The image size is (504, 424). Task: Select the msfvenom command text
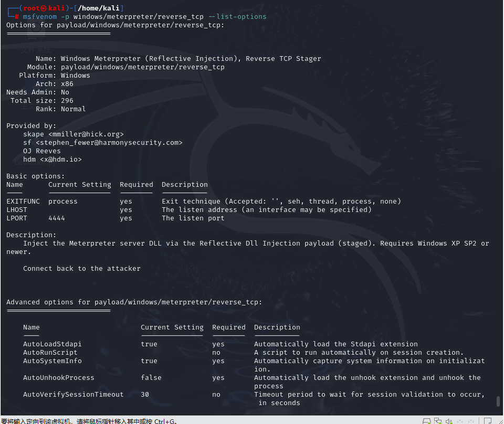click(x=39, y=16)
